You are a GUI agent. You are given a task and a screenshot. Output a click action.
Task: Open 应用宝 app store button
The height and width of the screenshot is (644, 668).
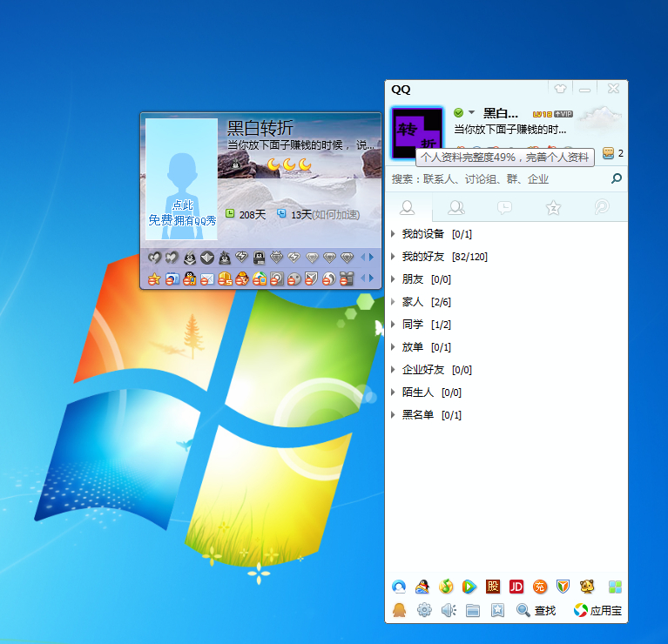597,611
